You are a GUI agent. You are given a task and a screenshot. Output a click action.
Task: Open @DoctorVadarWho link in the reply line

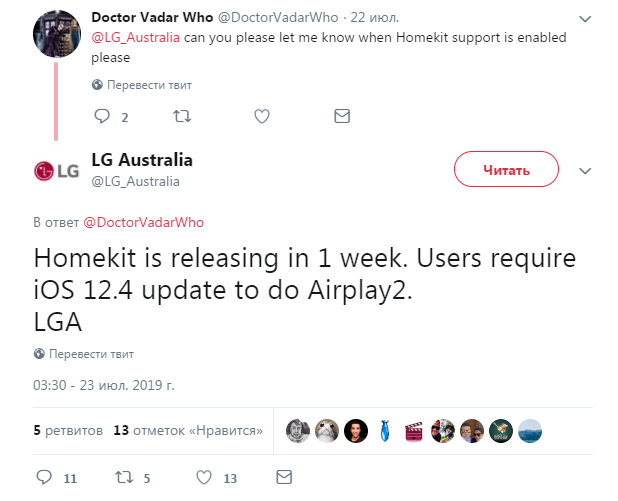coord(143,222)
